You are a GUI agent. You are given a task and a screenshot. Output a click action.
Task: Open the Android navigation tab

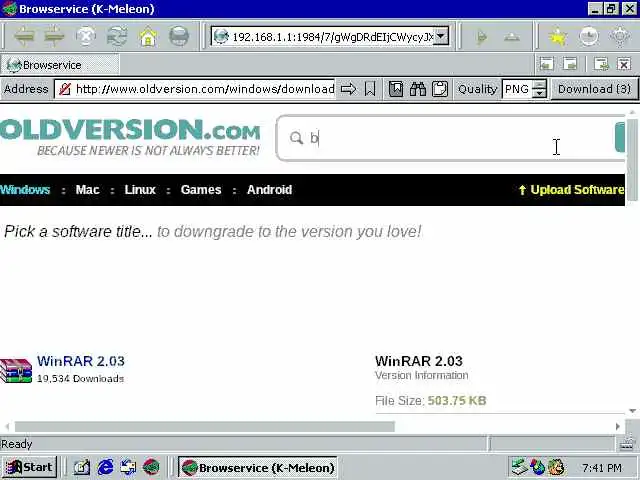pos(269,190)
